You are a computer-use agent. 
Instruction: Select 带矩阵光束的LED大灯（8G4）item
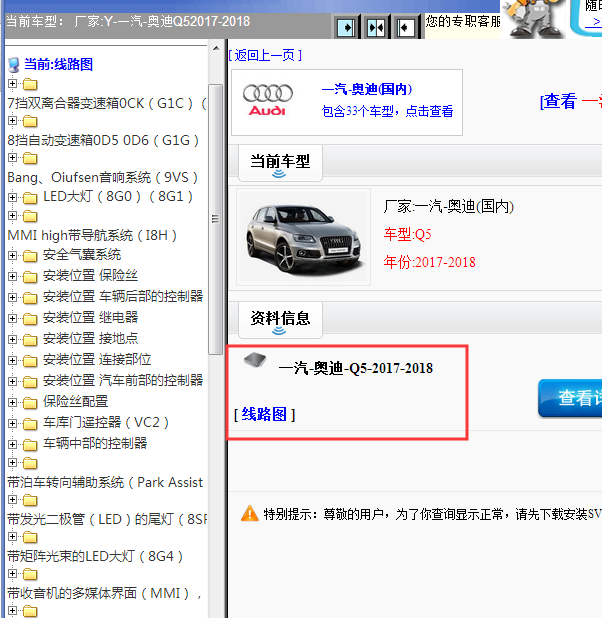click(95, 557)
